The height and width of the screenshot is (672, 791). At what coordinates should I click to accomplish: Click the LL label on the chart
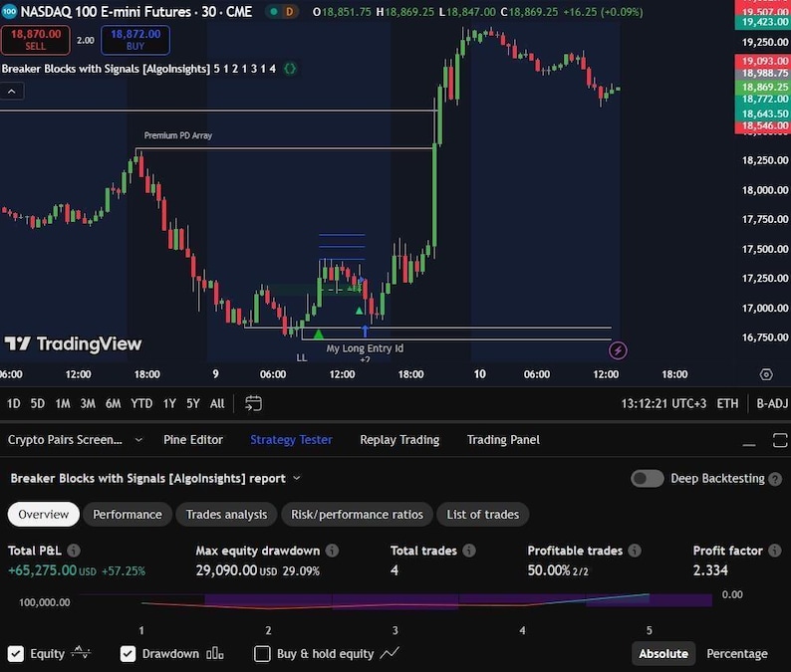click(x=301, y=357)
